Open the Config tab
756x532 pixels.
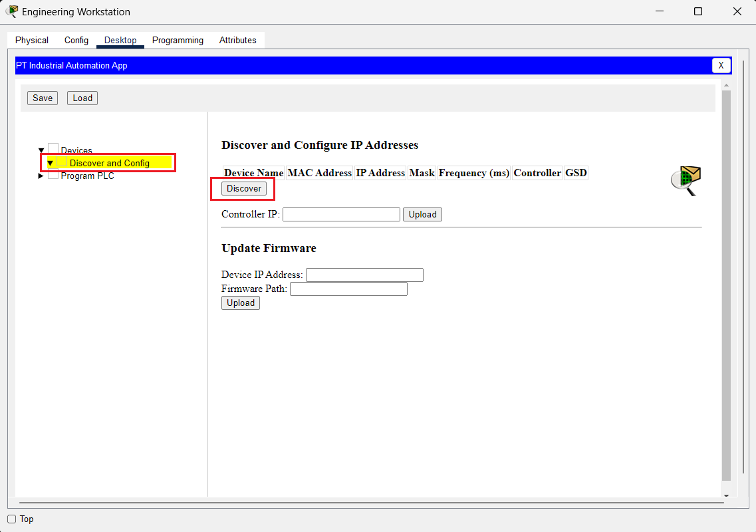(76, 40)
